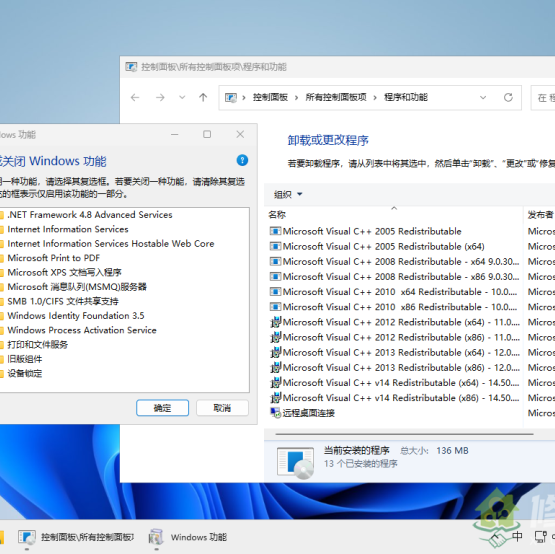This screenshot has height=554, width=555.
Task: Open recent locations dropdown arrow
Action: tap(182, 97)
